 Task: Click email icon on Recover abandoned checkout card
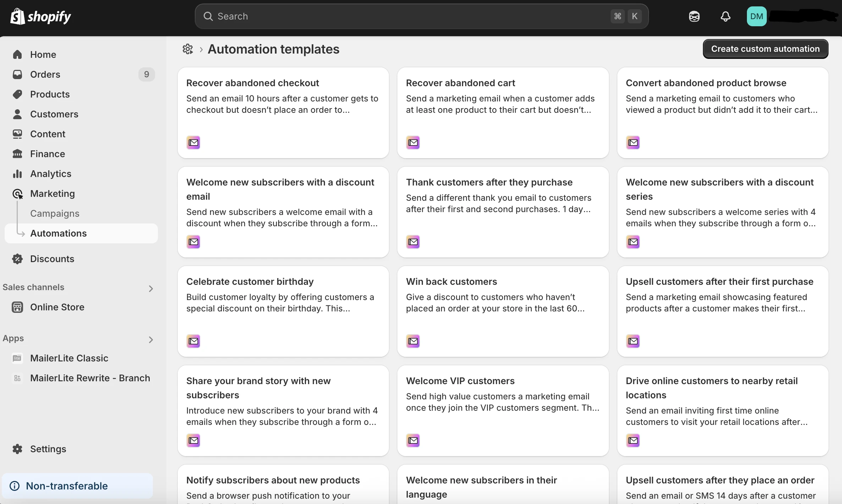pyautogui.click(x=193, y=143)
